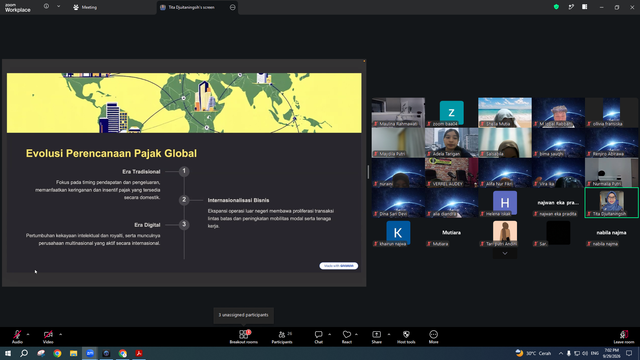
Task: Open File Explorer from the taskbar
Action: coord(73,353)
